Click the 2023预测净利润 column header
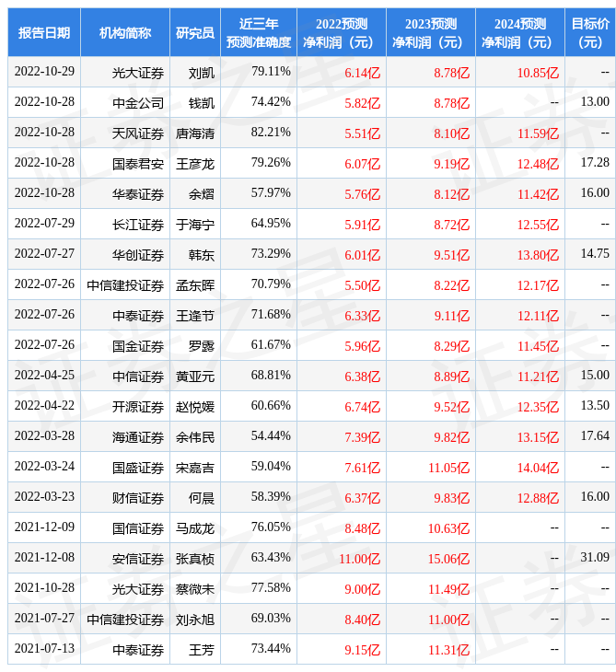Screen dimensions: 616x672 (x=431, y=32)
